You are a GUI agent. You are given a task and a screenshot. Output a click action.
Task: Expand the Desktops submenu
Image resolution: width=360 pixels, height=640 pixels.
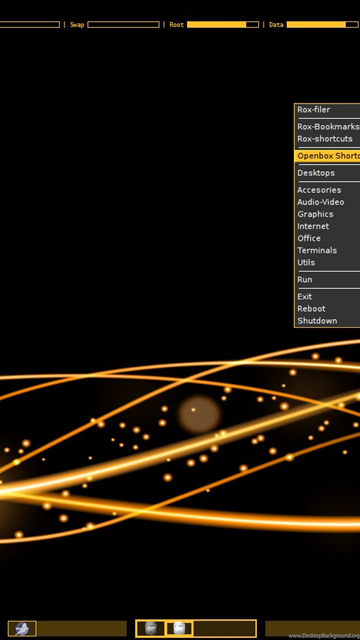pos(327,173)
